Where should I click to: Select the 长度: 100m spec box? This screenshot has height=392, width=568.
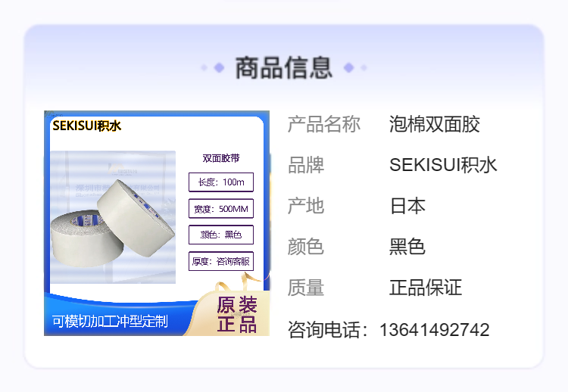221,182
